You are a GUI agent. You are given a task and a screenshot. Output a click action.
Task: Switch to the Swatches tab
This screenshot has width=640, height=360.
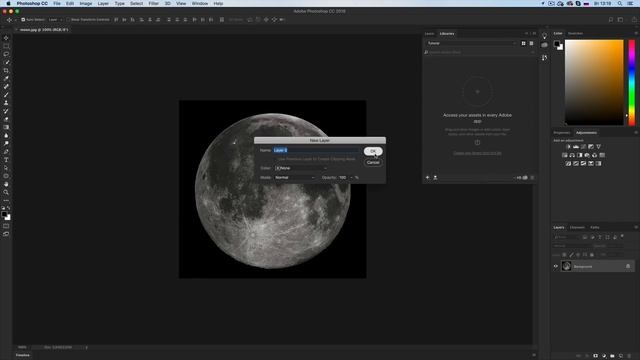pos(576,33)
